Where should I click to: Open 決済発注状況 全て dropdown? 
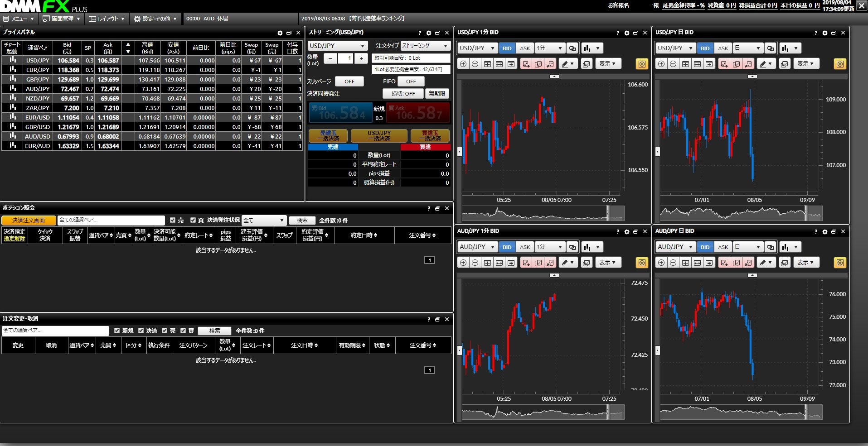click(264, 221)
